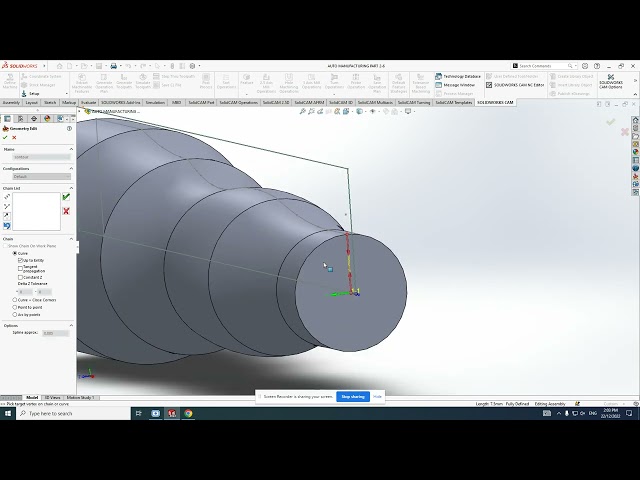Enable Constant Z checkbox
Viewport: 640px width, 480px height.
click(x=20, y=277)
